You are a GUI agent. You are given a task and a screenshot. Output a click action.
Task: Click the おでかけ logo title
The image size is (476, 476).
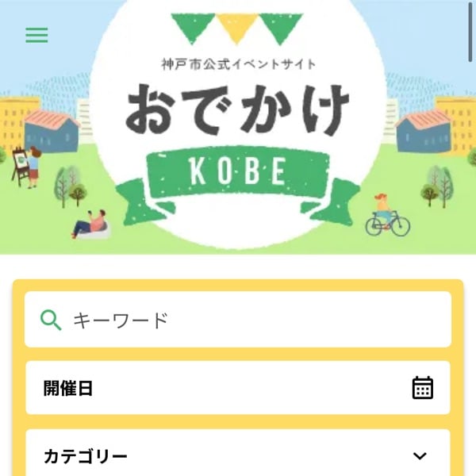click(x=236, y=109)
